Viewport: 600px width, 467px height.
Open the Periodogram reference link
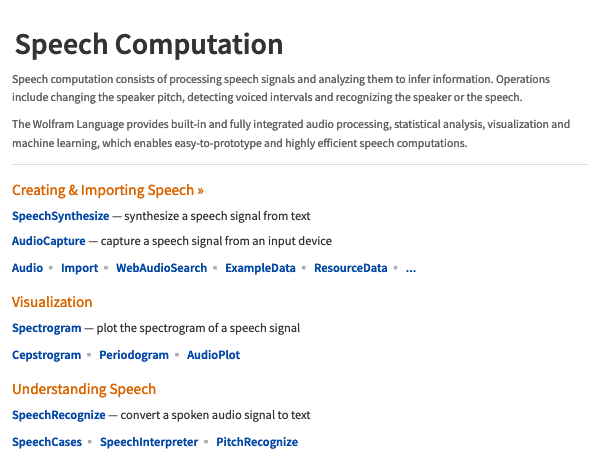pyautogui.click(x=134, y=355)
